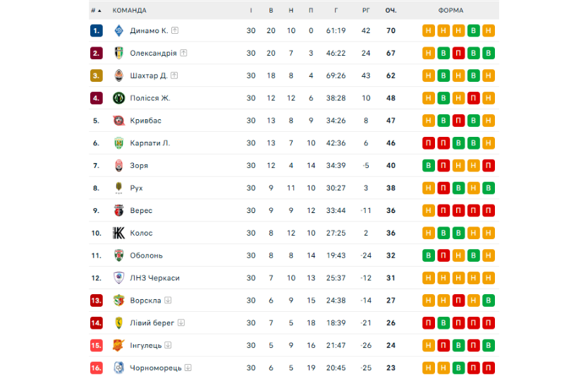Click the КОМАНДА column header
This screenshot has width=588, height=376.
(130, 11)
